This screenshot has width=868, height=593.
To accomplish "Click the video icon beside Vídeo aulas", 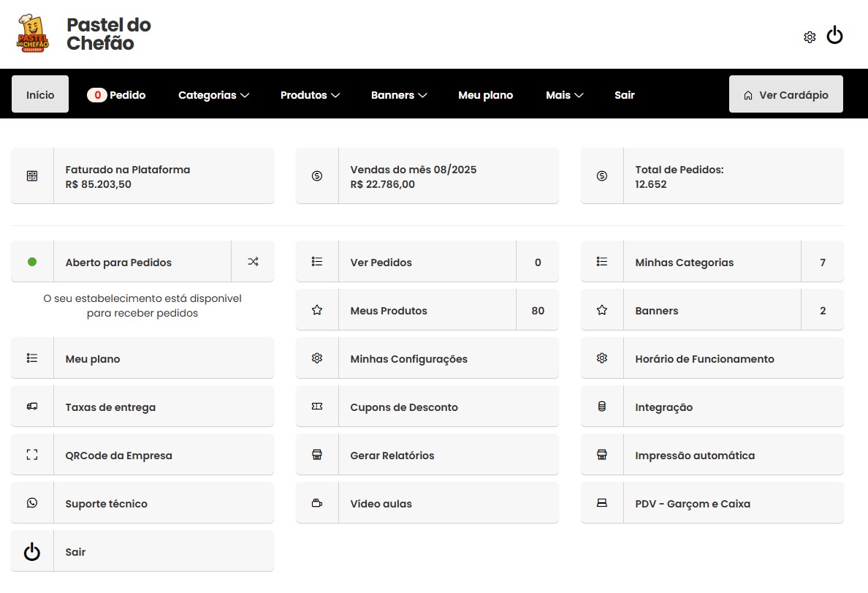I will tap(316, 503).
